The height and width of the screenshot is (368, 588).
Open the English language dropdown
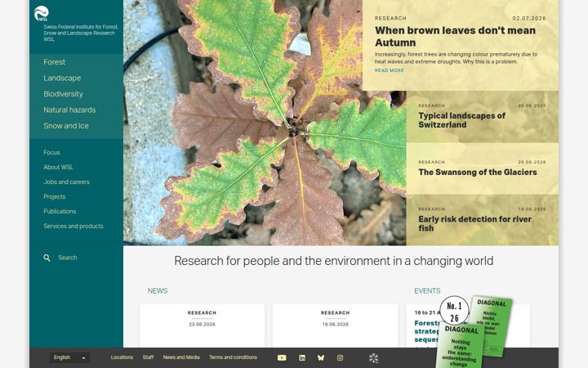69,357
